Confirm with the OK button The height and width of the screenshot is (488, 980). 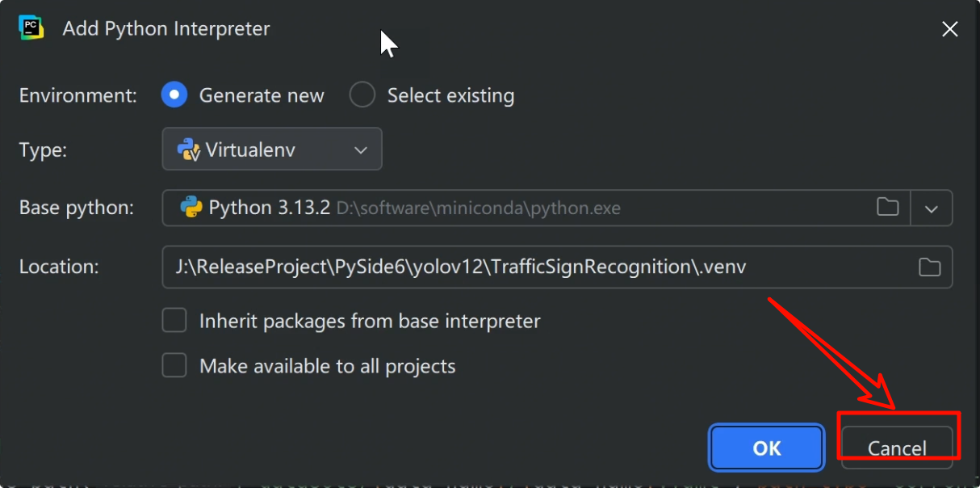click(x=767, y=448)
